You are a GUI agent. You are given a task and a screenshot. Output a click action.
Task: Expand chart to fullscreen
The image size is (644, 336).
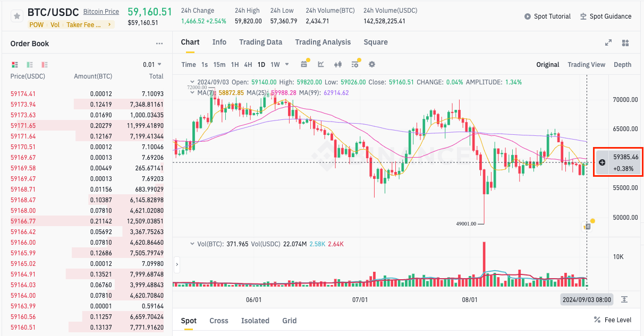click(608, 43)
